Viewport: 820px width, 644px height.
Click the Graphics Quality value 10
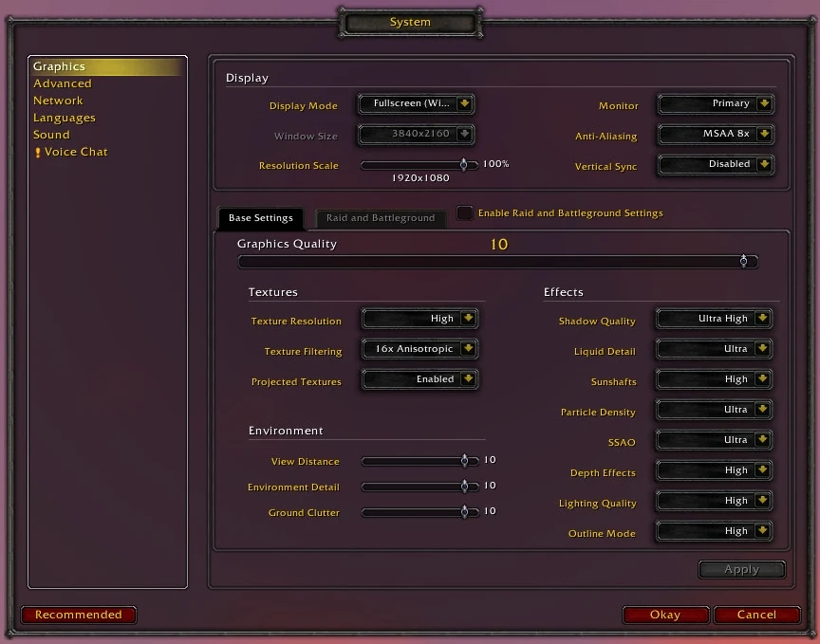[x=499, y=244]
